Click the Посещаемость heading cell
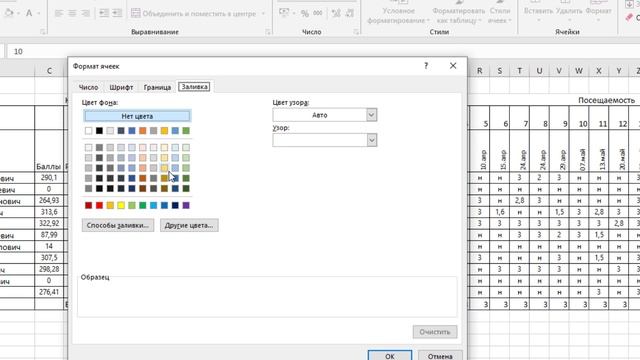Screen dimensions: 640x360 [x=606, y=100]
